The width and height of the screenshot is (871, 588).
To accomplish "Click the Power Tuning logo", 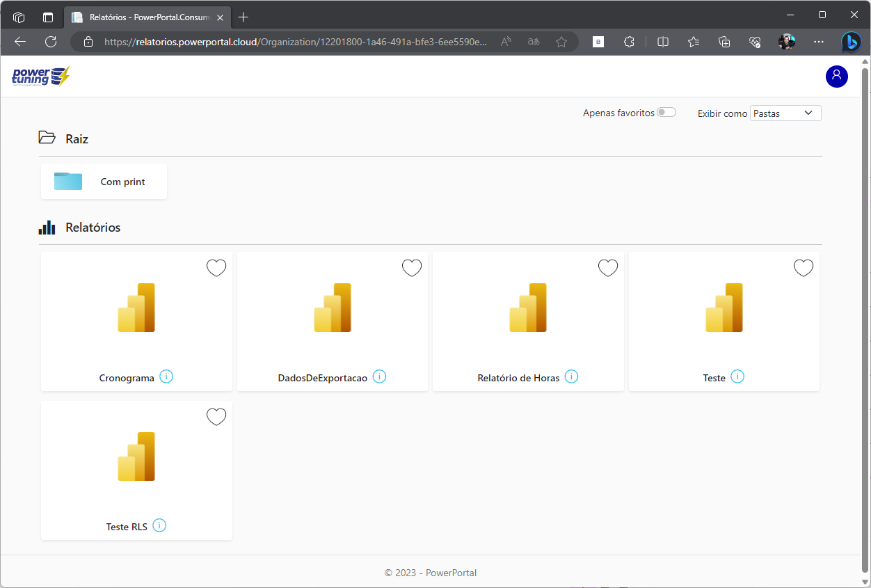I will point(41,76).
